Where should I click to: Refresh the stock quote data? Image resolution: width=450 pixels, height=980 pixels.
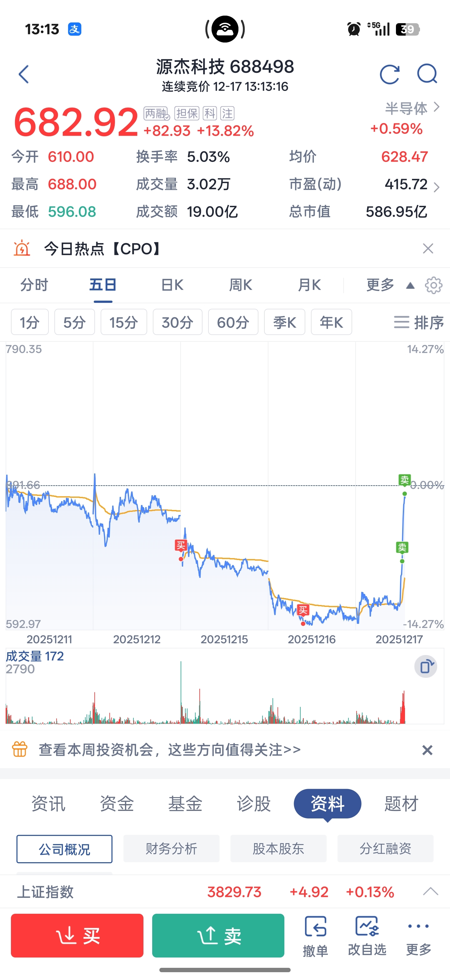[x=390, y=74]
